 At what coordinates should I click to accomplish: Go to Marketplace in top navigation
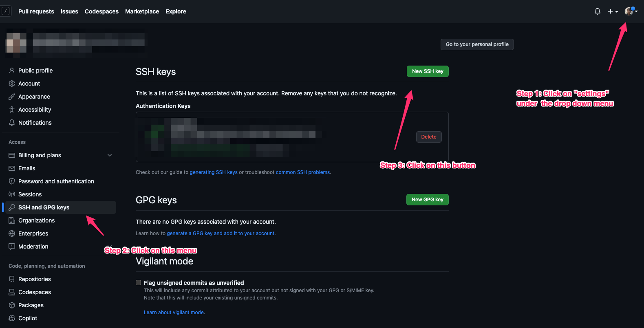(x=142, y=11)
